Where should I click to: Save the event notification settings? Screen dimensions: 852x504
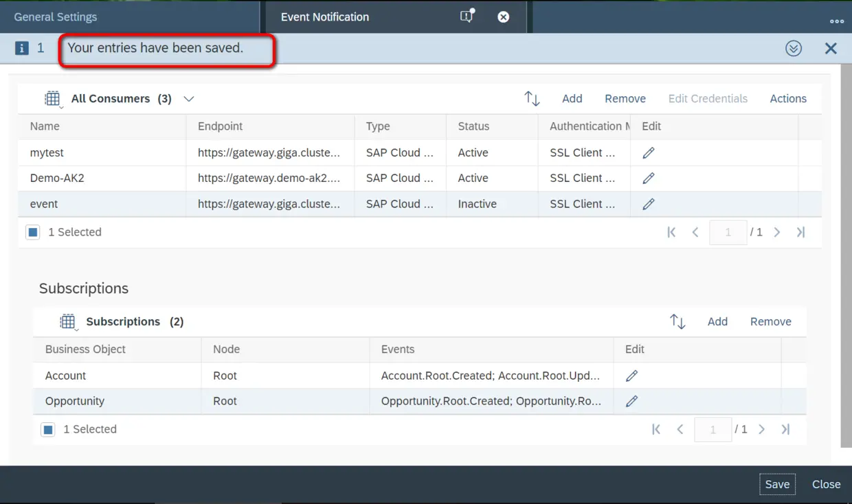click(x=777, y=484)
